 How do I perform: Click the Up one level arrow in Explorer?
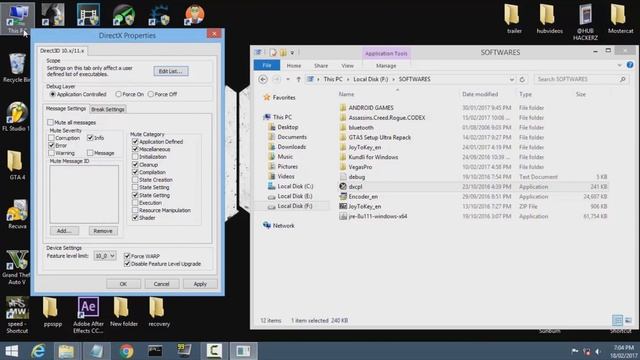(298, 79)
